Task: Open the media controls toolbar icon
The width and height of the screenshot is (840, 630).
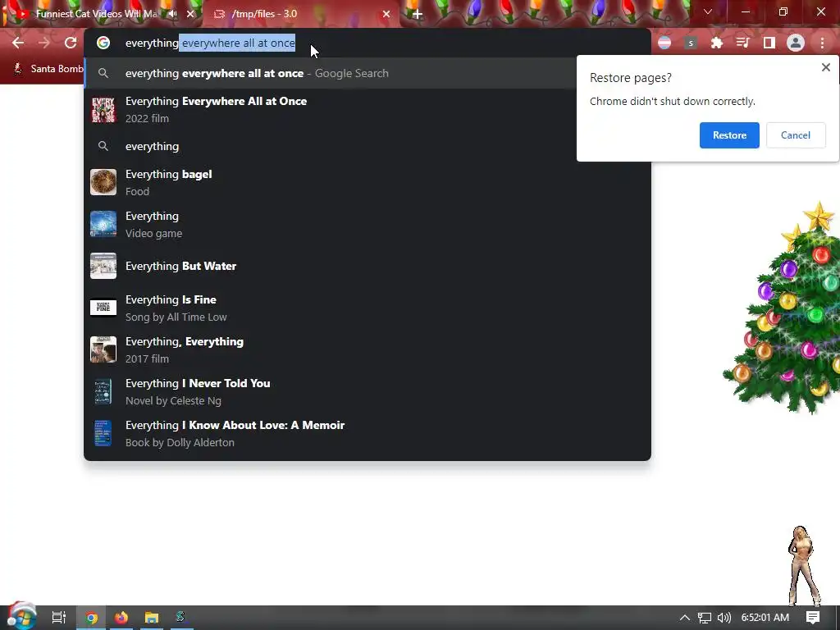Action: point(743,43)
